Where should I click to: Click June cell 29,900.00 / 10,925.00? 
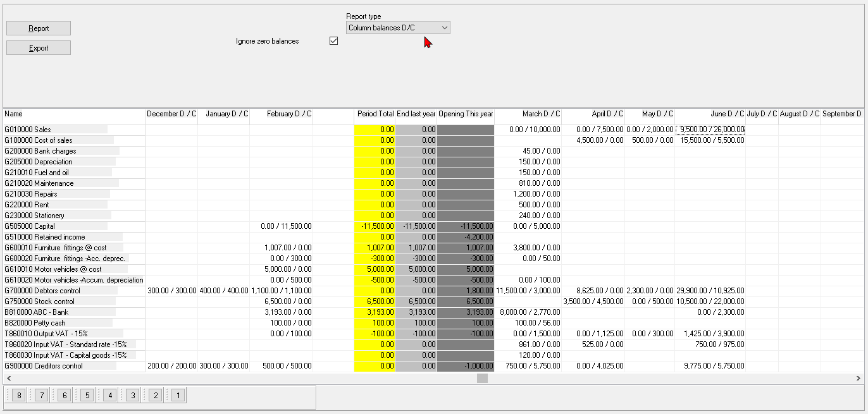click(x=710, y=291)
